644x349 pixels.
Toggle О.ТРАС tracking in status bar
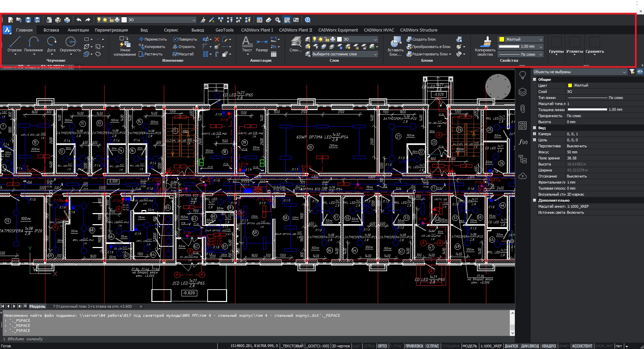[432, 346]
